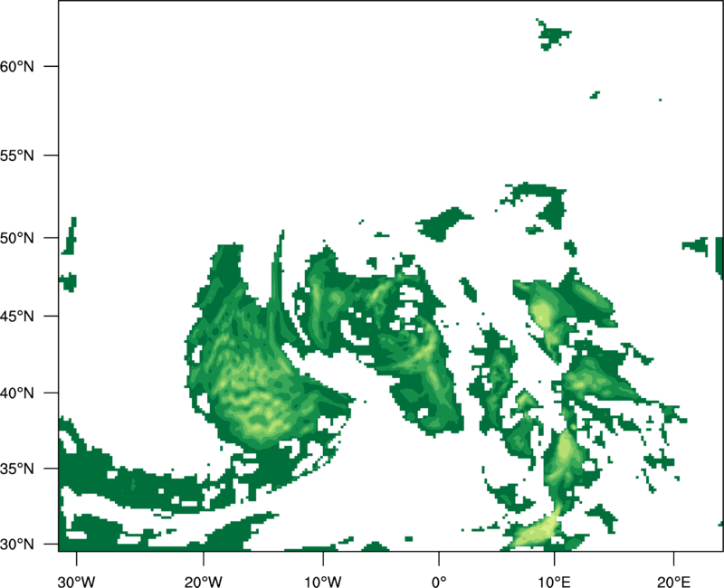Click the 0° longitude label
Viewport: 724px width, 588px height.
point(439,582)
